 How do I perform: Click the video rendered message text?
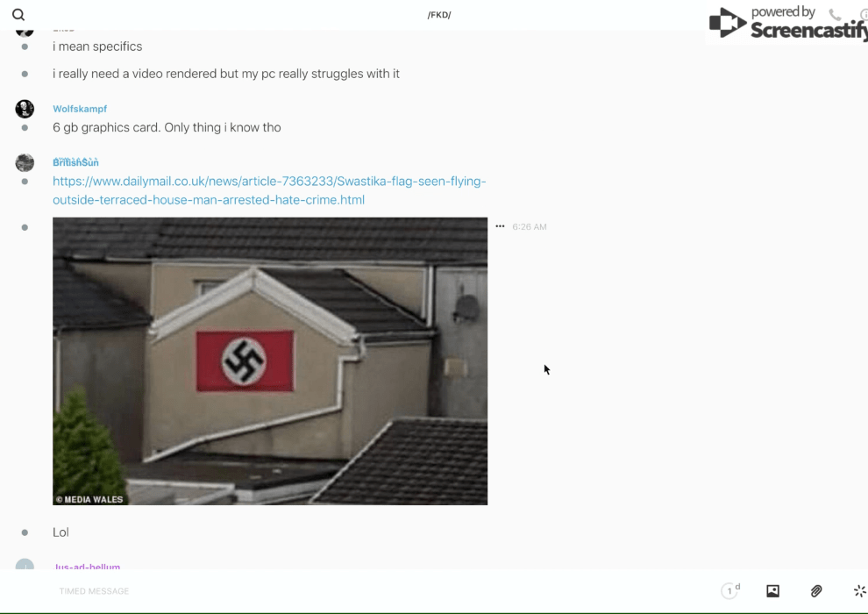[225, 74]
